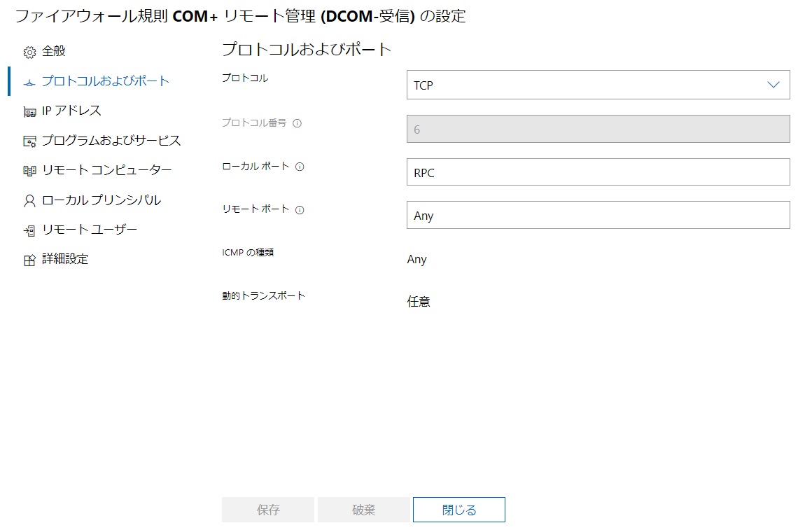Click the リモート ポート label text
Image resolution: width=812 pixels, height=530 pixels.
(x=255, y=209)
